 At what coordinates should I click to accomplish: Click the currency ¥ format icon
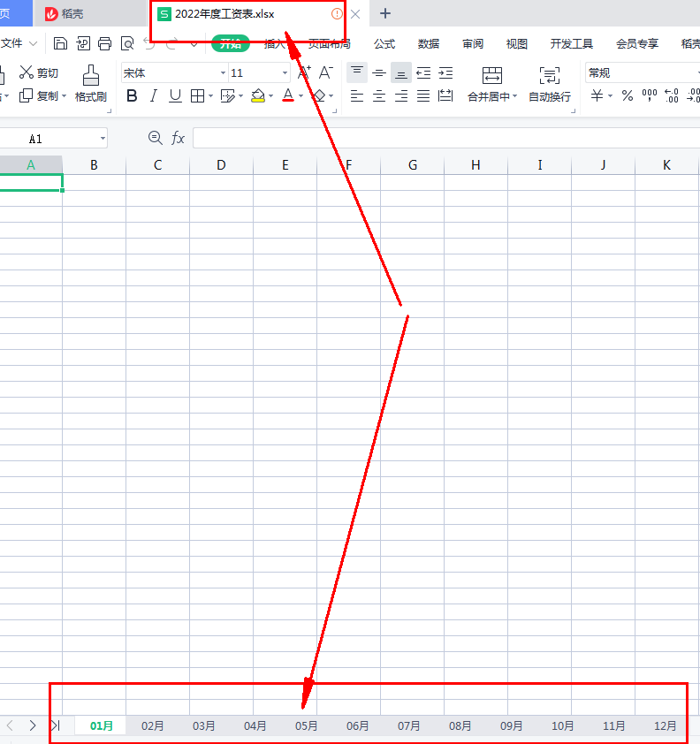tap(597, 95)
